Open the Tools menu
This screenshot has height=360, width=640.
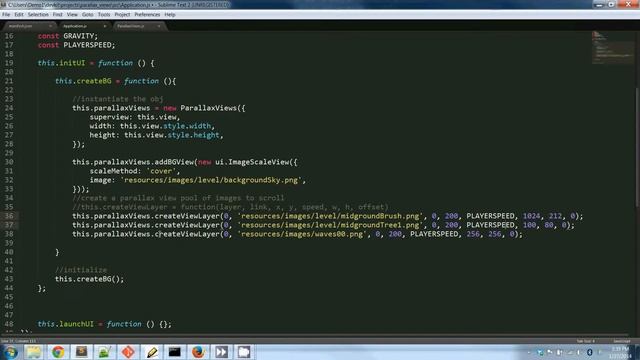click(104, 15)
